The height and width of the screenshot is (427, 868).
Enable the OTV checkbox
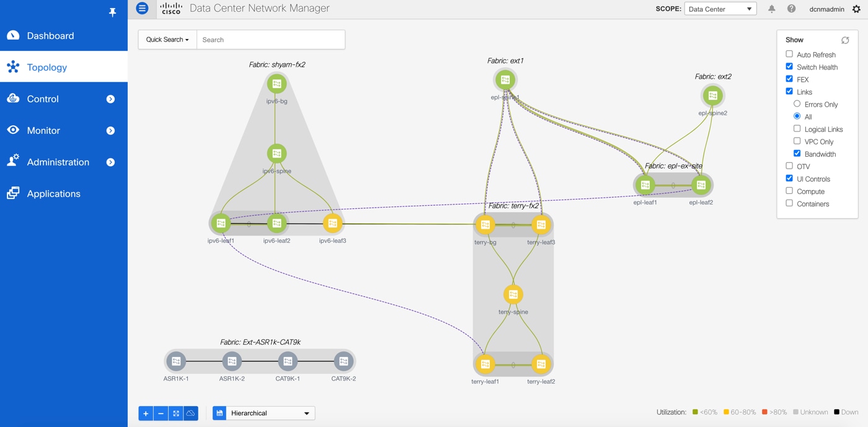[x=789, y=165]
